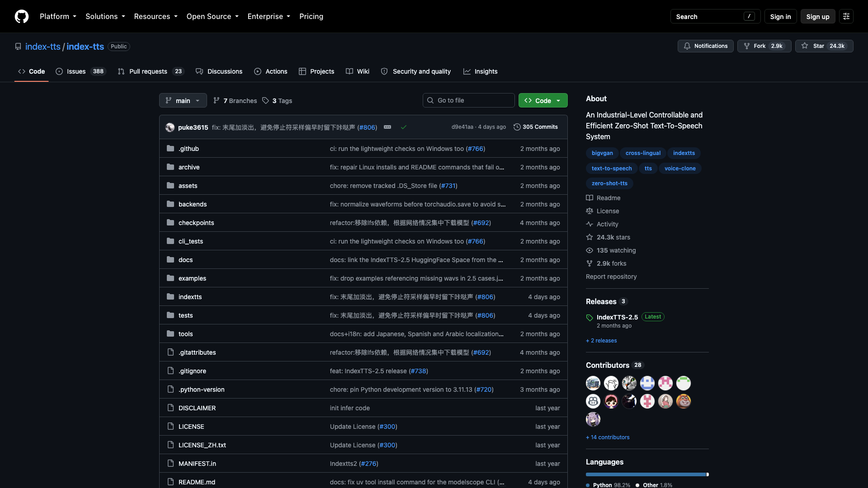Open the 24.3k stars link

point(608,237)
